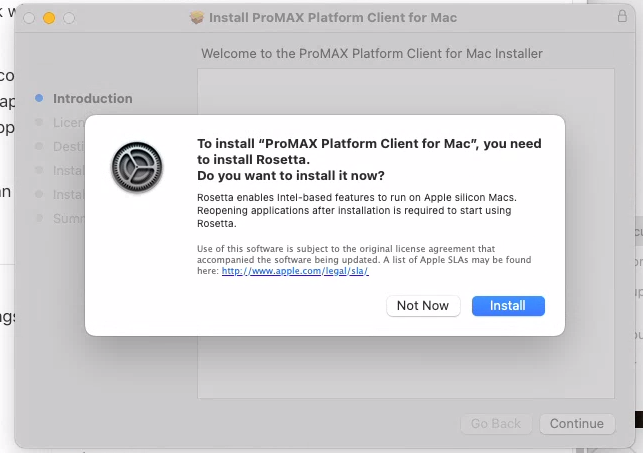Click the System Preferences gear icon

137,167
